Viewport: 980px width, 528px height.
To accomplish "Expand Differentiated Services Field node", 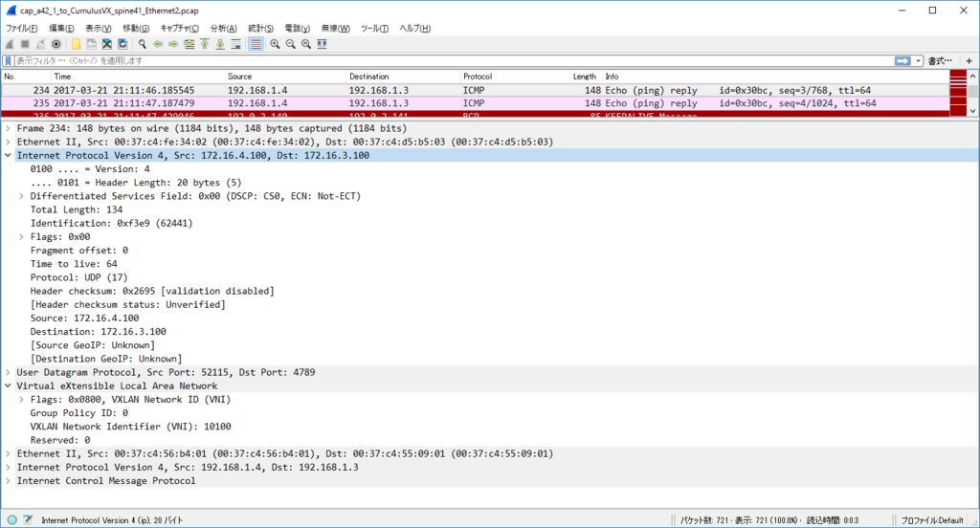I will click(x=22, y=196).
